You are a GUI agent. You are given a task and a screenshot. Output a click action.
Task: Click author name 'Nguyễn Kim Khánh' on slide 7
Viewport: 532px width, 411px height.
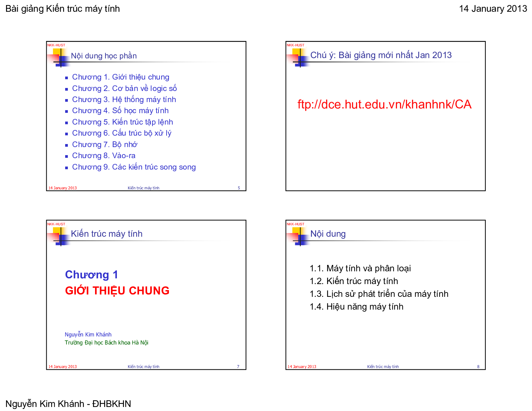pos(88,334)
